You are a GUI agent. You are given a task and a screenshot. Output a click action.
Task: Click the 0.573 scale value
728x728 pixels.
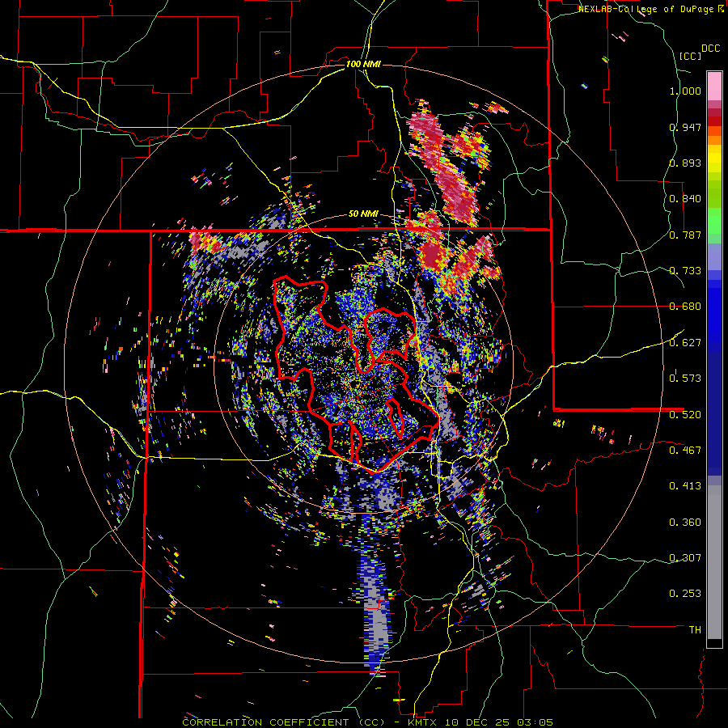[x=685, y=379]
